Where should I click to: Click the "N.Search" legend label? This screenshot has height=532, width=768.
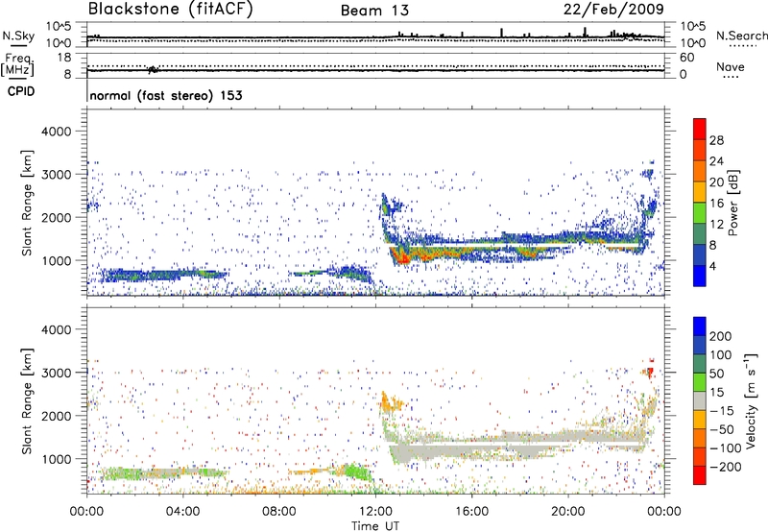coord(742,36)
